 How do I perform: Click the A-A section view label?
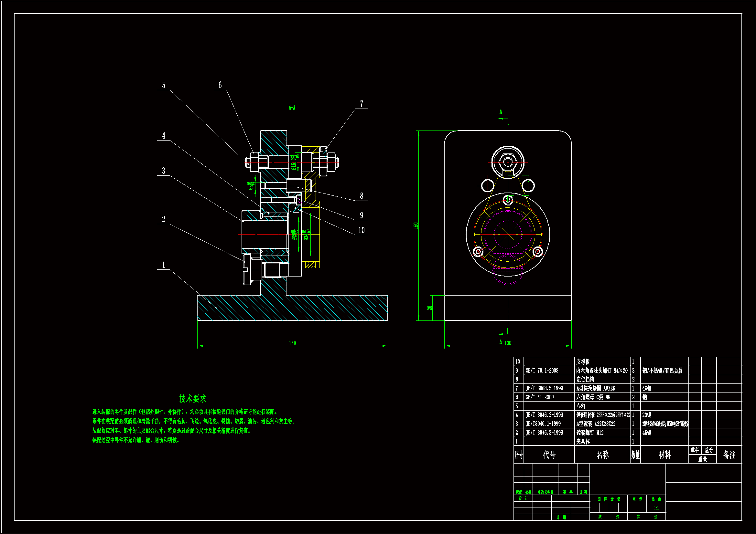click(x=292, y=108)
